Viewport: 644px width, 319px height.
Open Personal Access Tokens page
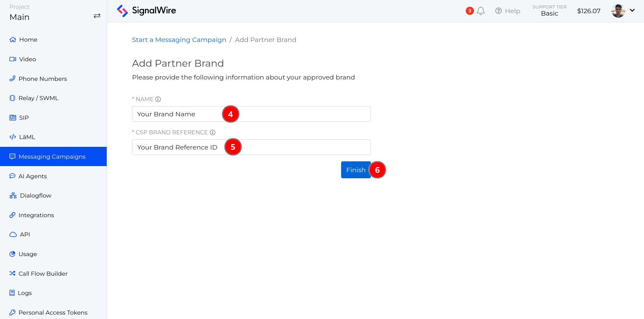click(x=53, y=312)
